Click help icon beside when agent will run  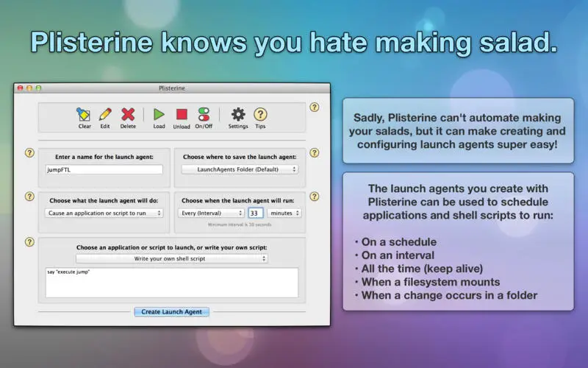click(x=315, y=197)
